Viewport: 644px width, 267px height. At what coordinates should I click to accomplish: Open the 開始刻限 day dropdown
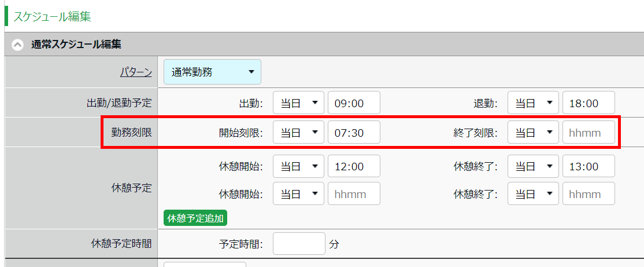298,133
